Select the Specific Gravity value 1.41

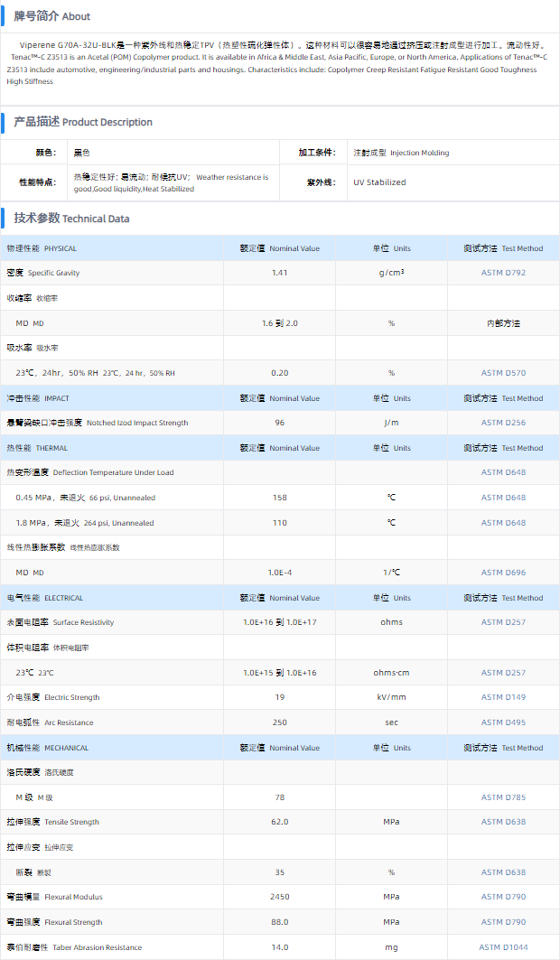[x=279, y=273]
